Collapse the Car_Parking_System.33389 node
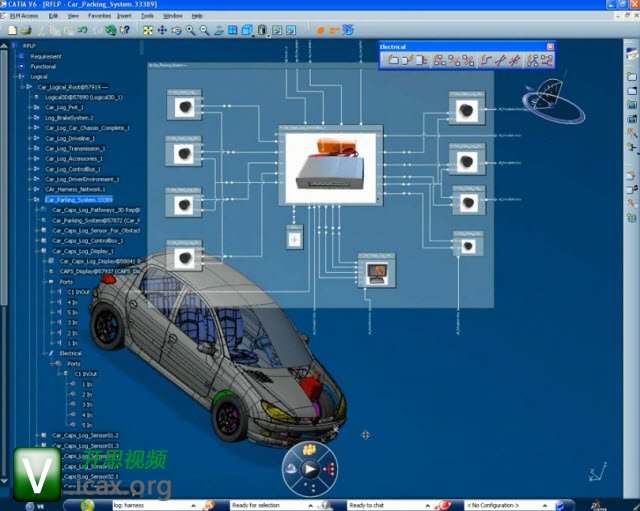This screenshot has width=640, height=511. coord(31,200)
